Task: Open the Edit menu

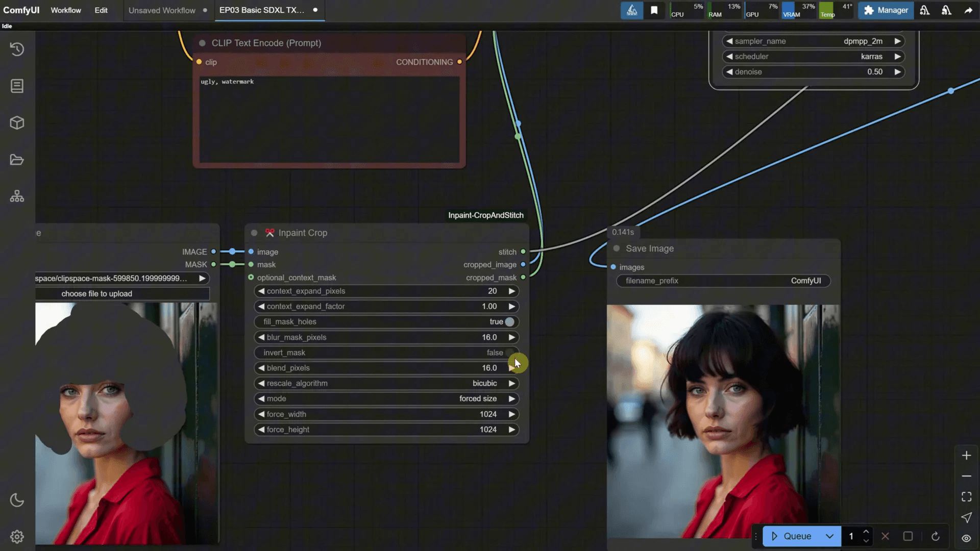Action: pos(101,10)
